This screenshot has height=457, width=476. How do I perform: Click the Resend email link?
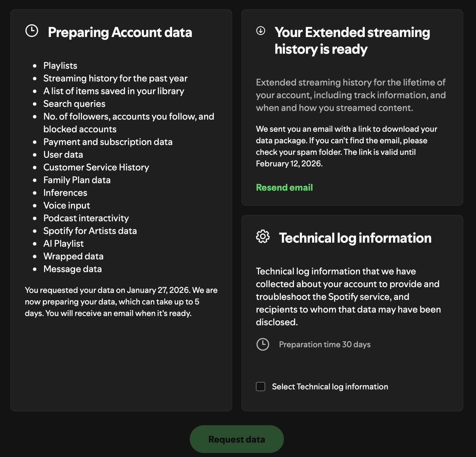coord(284,187)
